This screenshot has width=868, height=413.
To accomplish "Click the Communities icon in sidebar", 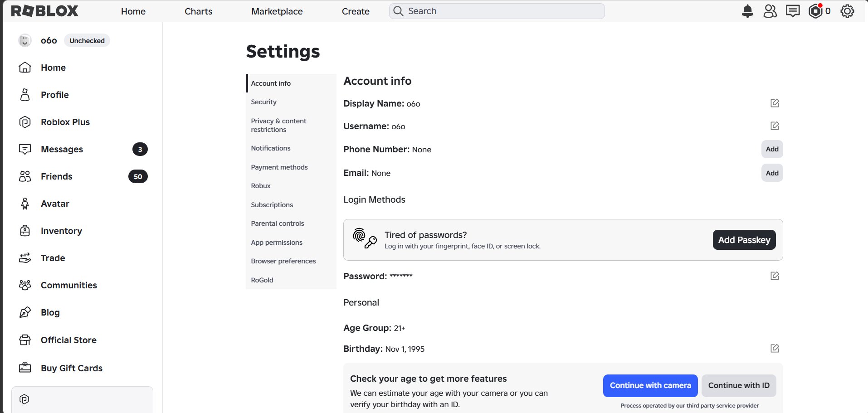I will (x=25, y=285).
